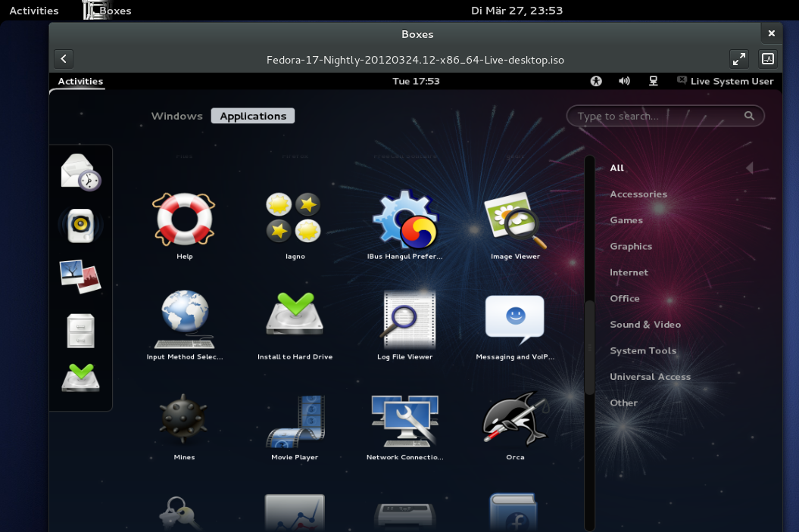The image size is (799, 532).
Task: Open file cabinet icon in dash
Action: [80, 331]
